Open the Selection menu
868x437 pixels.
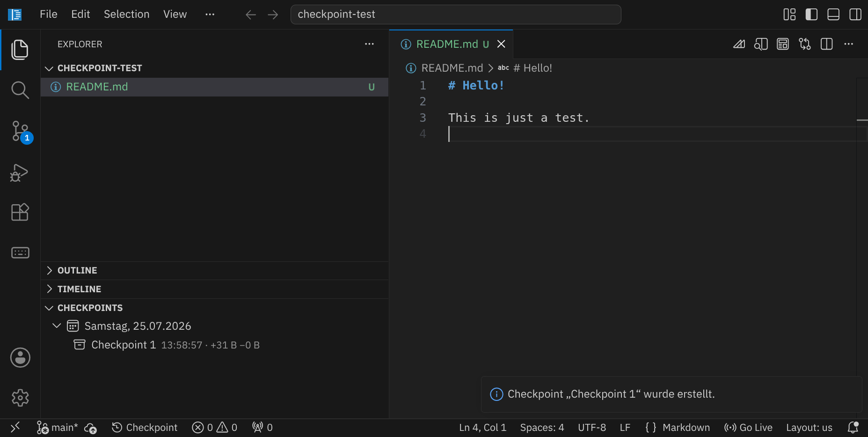(127, 15)
